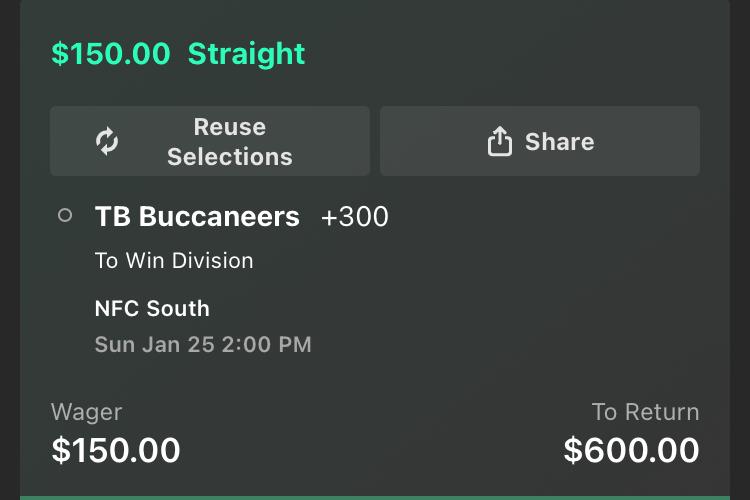The image size is (750, 500).
Task: Click the circle marker beside TB Buccaneers
Action: [65, 215]
